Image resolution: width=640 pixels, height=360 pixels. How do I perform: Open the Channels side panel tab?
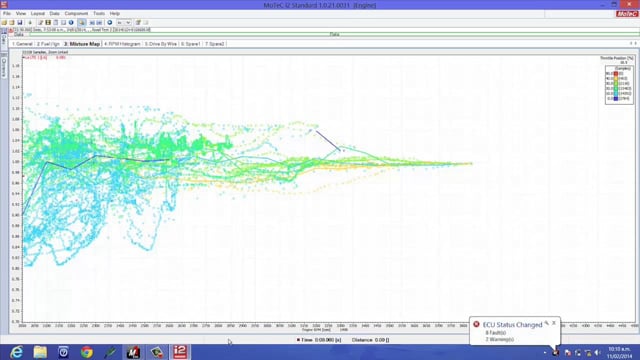point(4,68)
